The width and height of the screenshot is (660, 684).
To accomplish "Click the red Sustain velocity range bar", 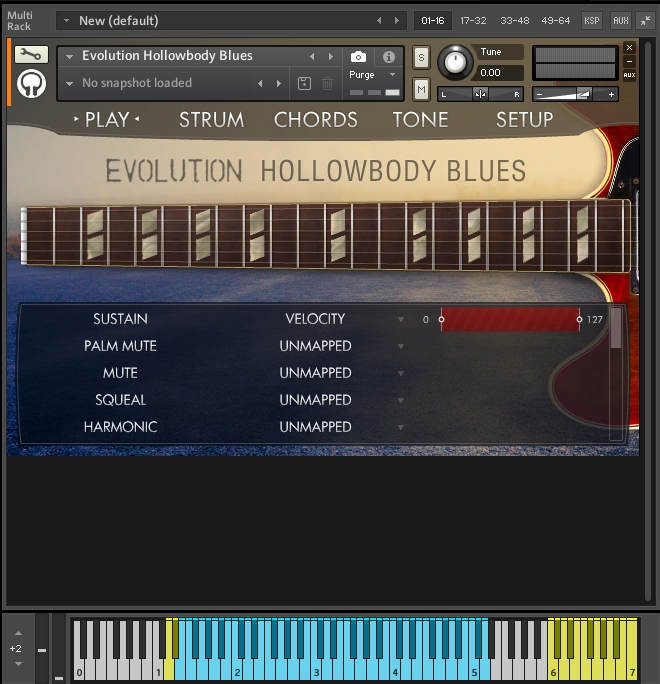I will [510, 319].
